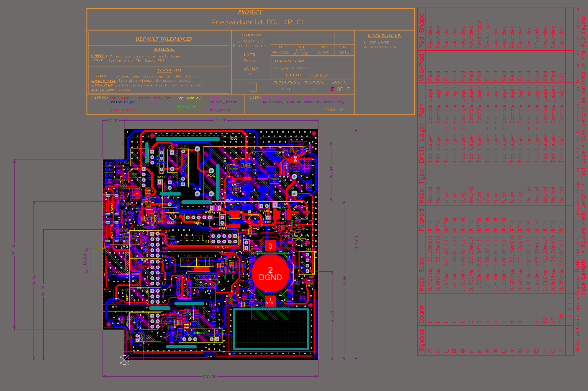The height and width of the screenshot is (391, 588).
Task: Click the Bottom Layer legend text
Action: click(x=122, y=102)
